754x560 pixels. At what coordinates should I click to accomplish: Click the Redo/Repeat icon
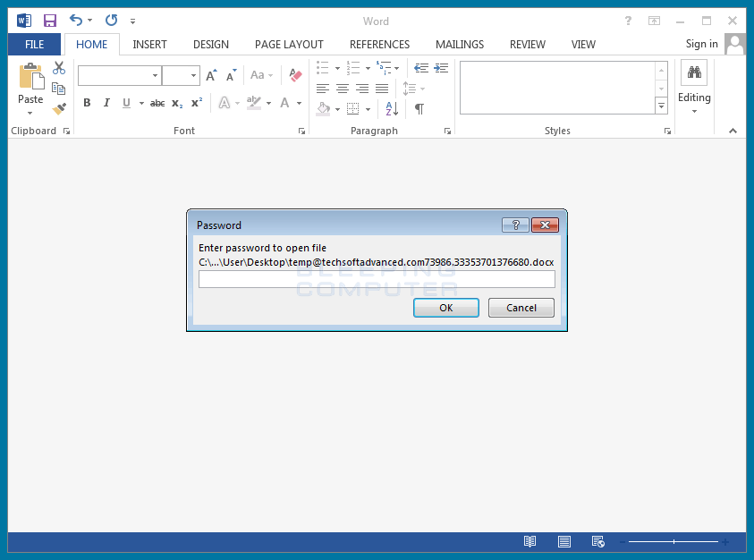(x=112, y=21)
